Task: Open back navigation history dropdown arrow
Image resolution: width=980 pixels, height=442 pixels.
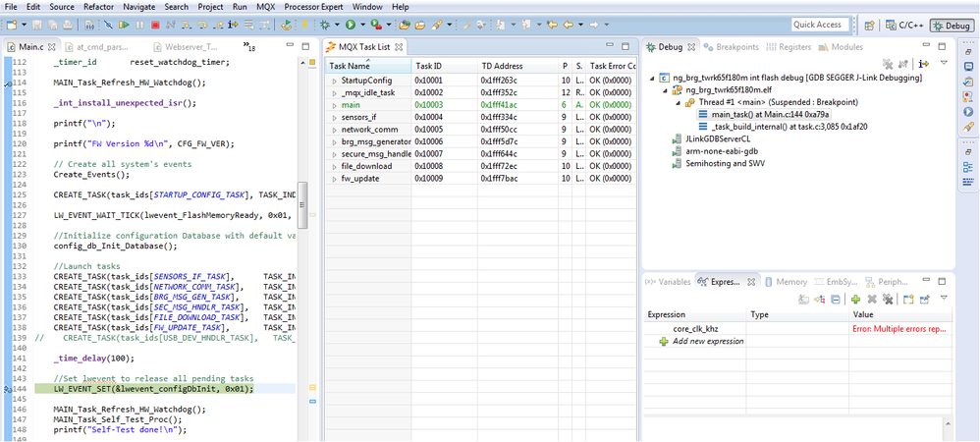Action: click(580, 25)
